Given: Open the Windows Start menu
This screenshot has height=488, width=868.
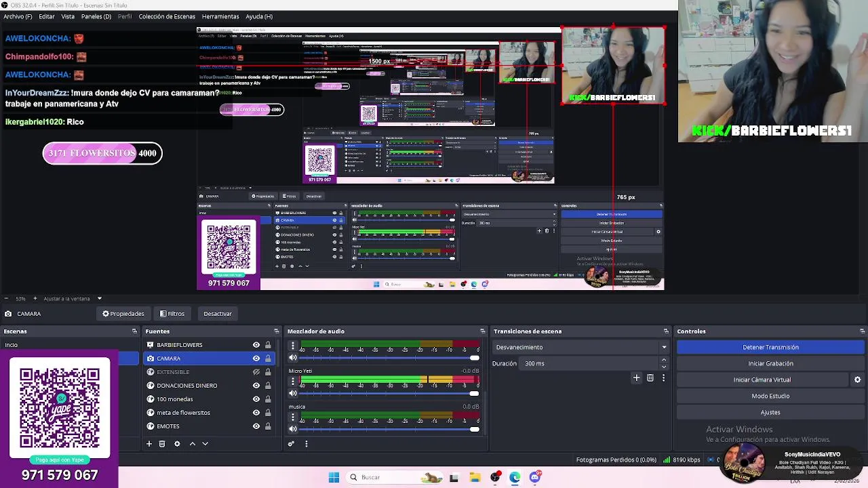Looking at the screenshot, I should coord(334,478).
